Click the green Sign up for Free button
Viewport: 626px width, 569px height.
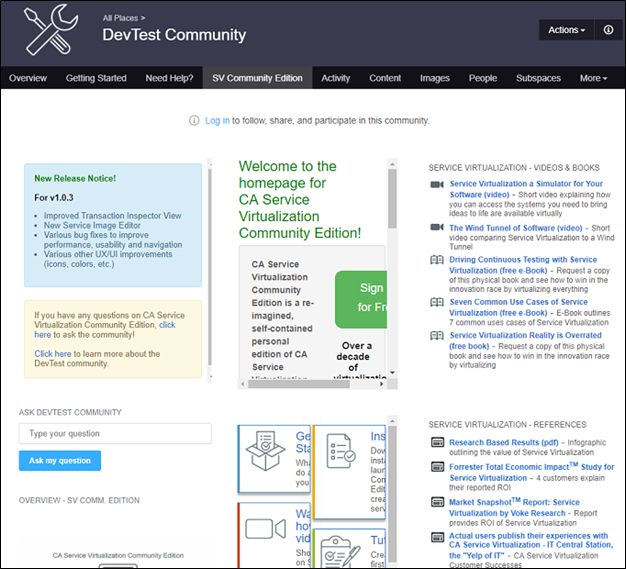coord(361,299)
